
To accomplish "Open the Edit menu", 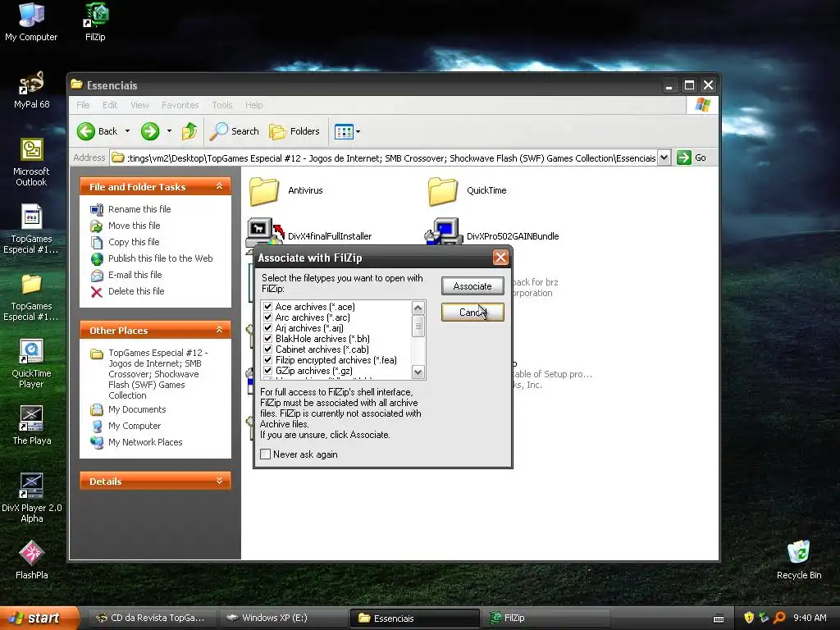I will pyautogui.click(x=110, y=105).
